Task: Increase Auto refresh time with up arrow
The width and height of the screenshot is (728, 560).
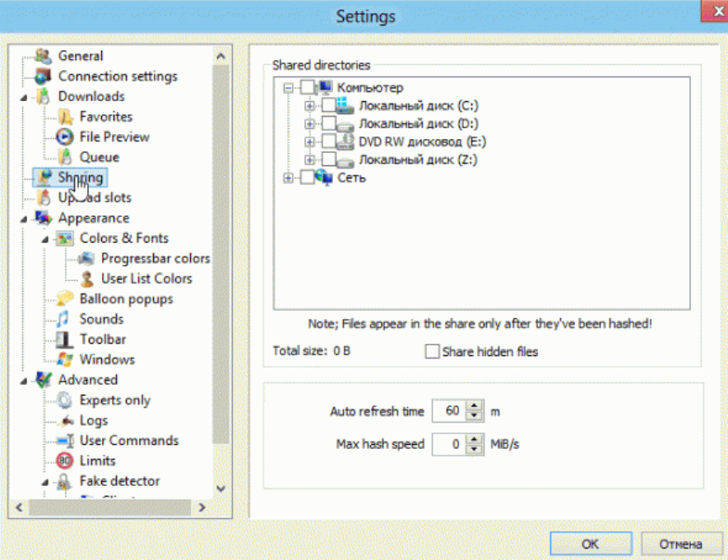Action: pyautogui.click(x=475, y=406)
